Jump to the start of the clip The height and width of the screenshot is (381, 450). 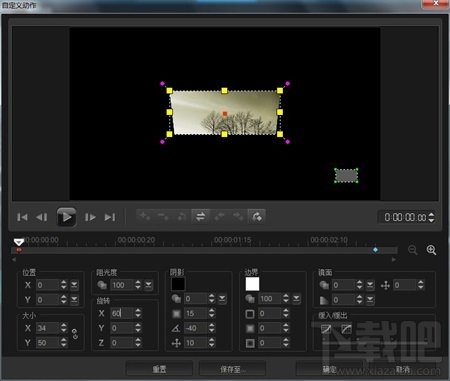22,217
